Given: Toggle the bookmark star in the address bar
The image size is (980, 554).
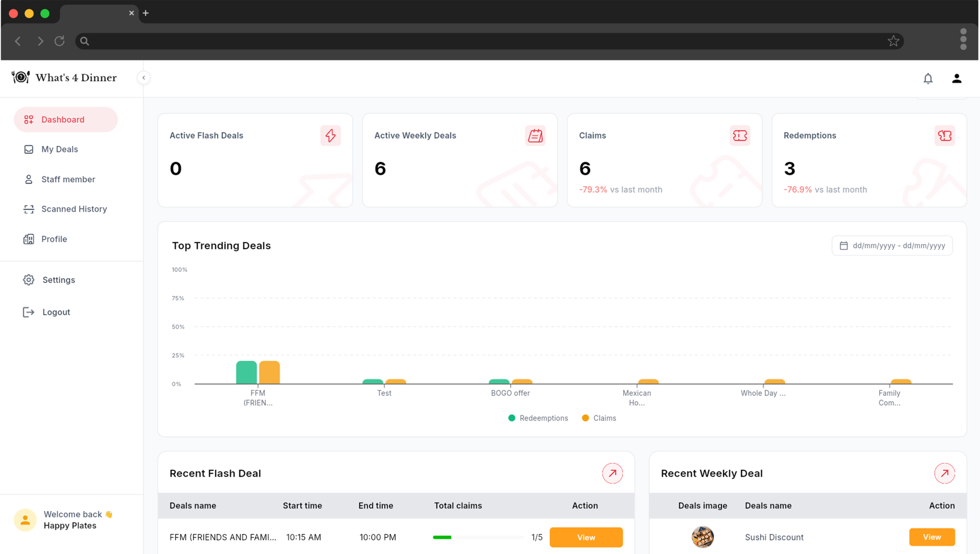Looking at the screenshot, I should tap(893, 41).
